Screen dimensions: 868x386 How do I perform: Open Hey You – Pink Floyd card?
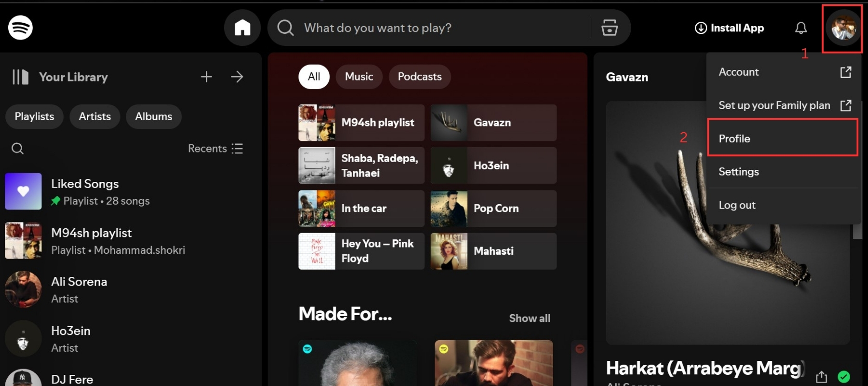coord(362,251)
